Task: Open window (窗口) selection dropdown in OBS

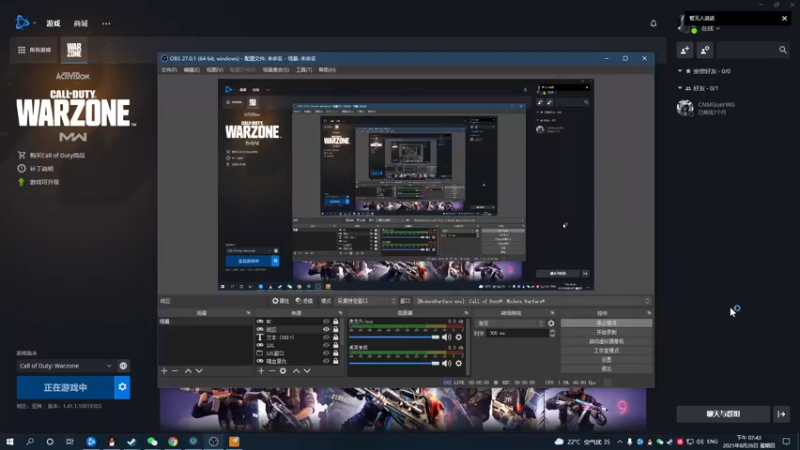Action: [533, 301]
